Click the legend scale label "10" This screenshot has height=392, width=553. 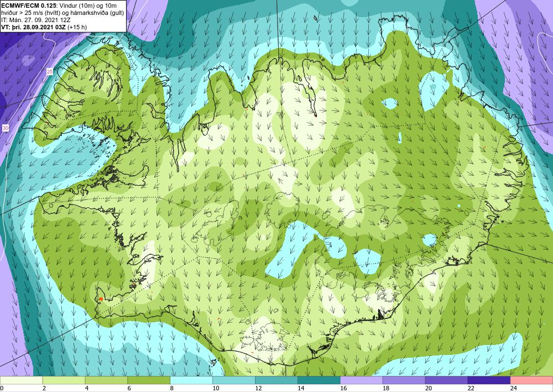coord(216,389)
